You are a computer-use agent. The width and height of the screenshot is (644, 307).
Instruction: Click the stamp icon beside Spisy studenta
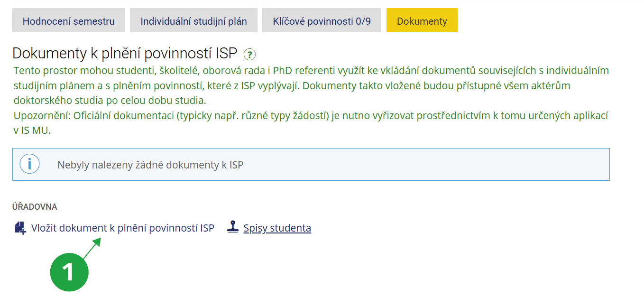(x=232, y=227)
